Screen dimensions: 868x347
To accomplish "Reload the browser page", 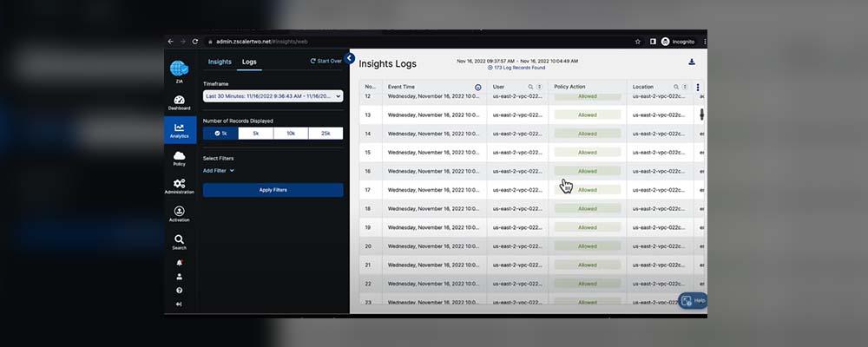I will click(x=194, y=42).
